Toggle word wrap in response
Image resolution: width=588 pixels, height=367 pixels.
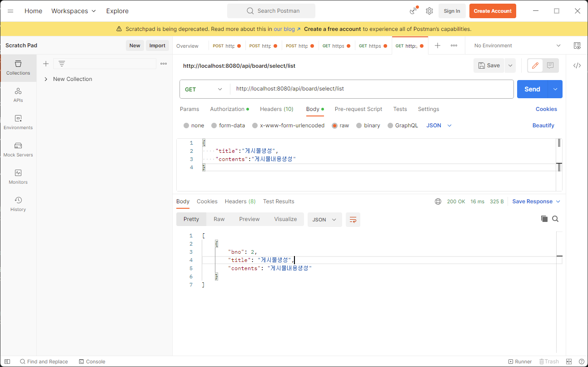353,220
